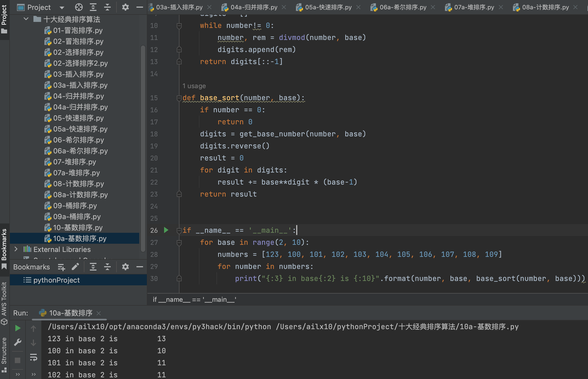
Task: Show usages via the '1 usage' hint
Action: pos(194,86)
